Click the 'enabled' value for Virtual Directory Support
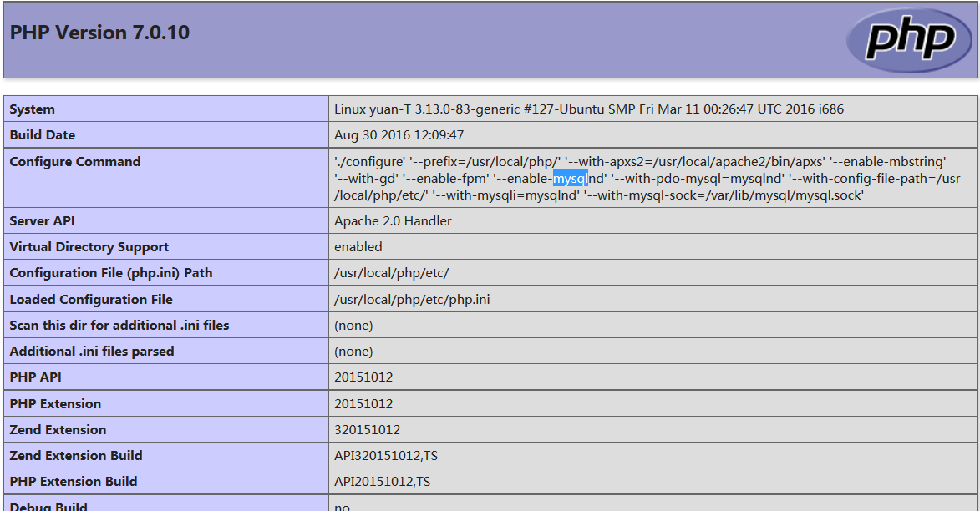The width and height of the screenshot is (980, 511). (x=358, y=247)
